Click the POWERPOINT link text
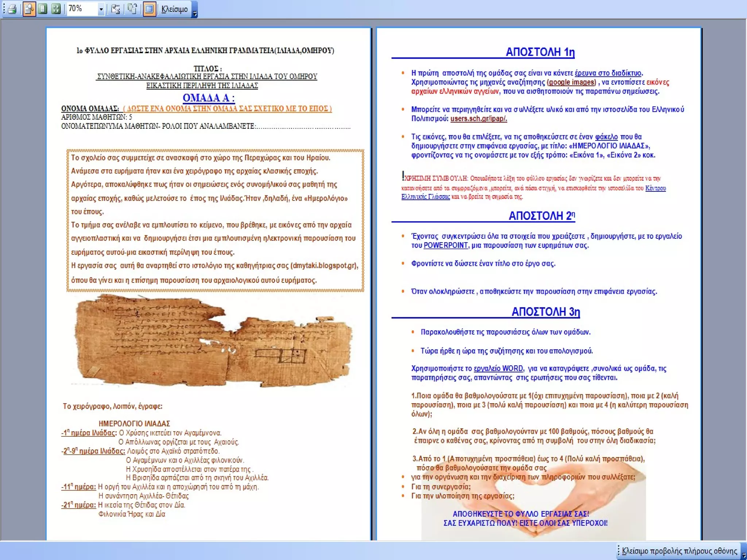This screenshot has height=560, width=747. coord(445,245)
